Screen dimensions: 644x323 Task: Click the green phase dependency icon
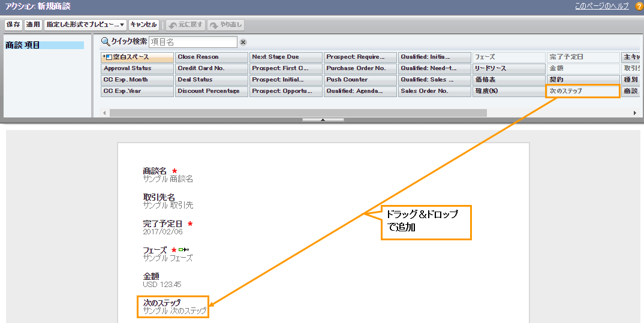click(x=183, y=249)
